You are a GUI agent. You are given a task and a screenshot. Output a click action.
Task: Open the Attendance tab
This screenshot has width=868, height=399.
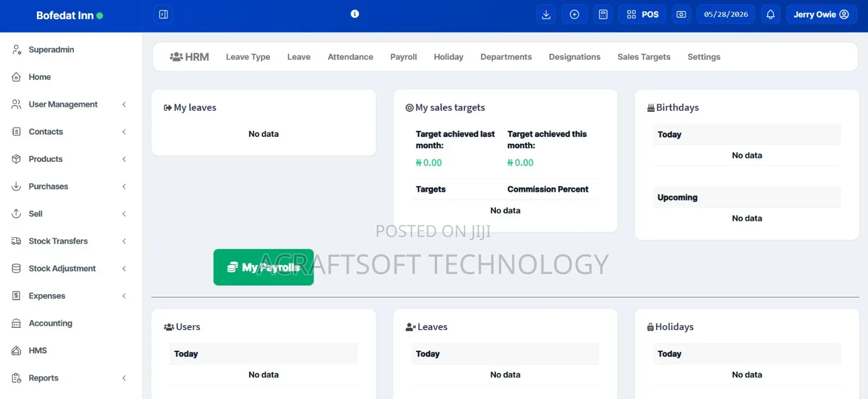350,57
